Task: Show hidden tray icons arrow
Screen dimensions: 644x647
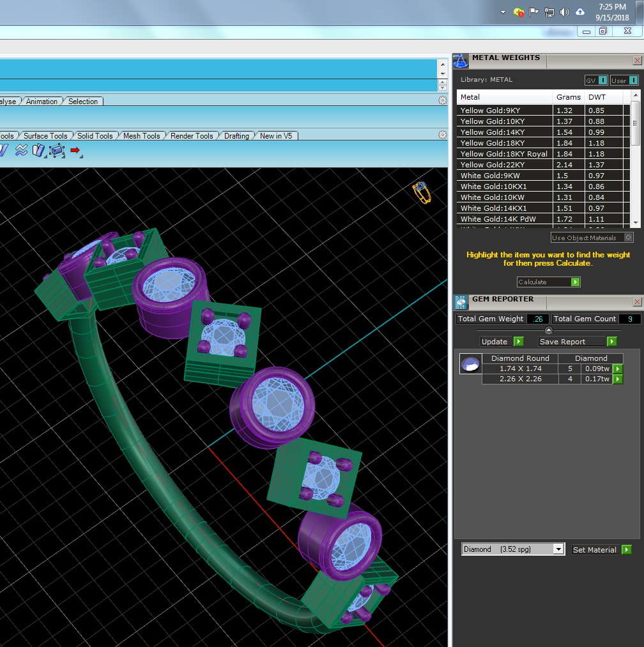Action: click(x=503, y=12)
